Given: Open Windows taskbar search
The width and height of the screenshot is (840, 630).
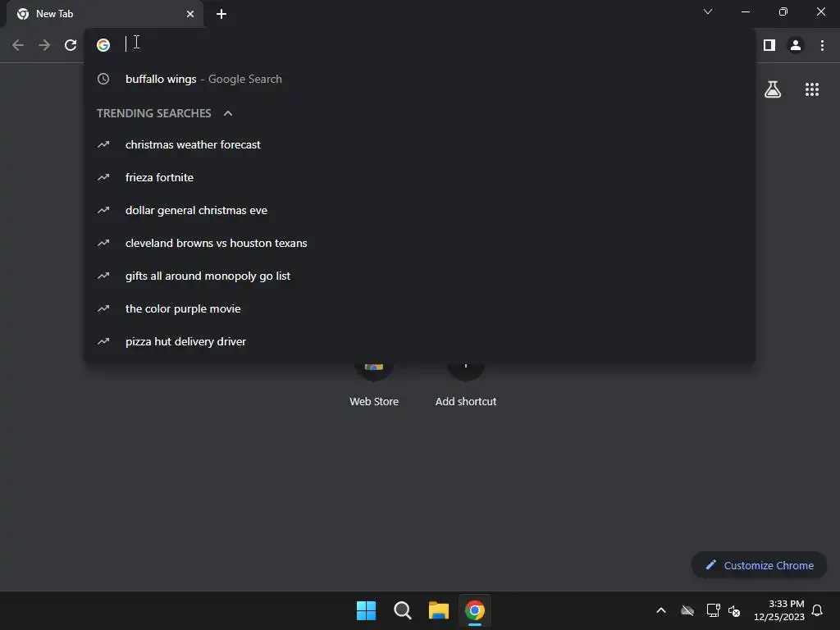Looking at the screenshot, I should (402, 610).
